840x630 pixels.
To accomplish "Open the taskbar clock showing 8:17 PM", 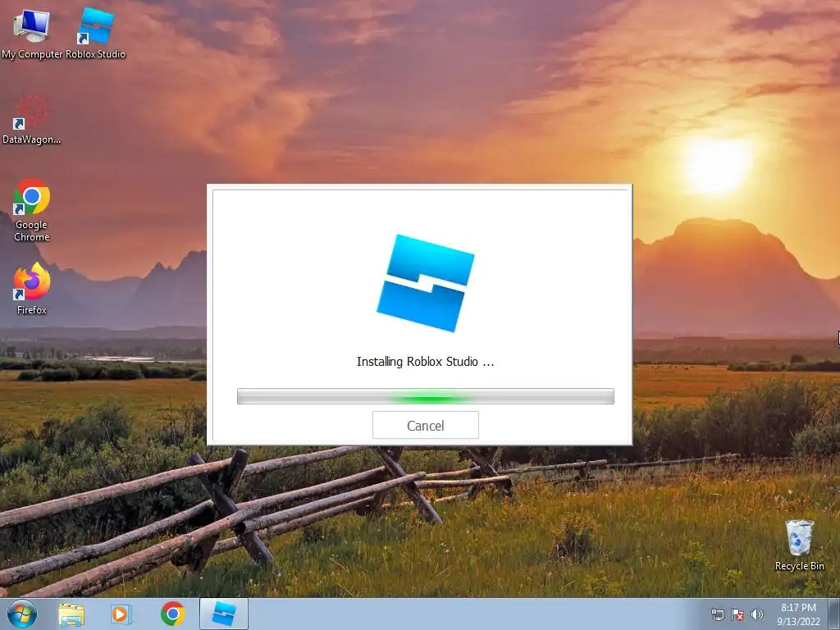I will (798, 614).
